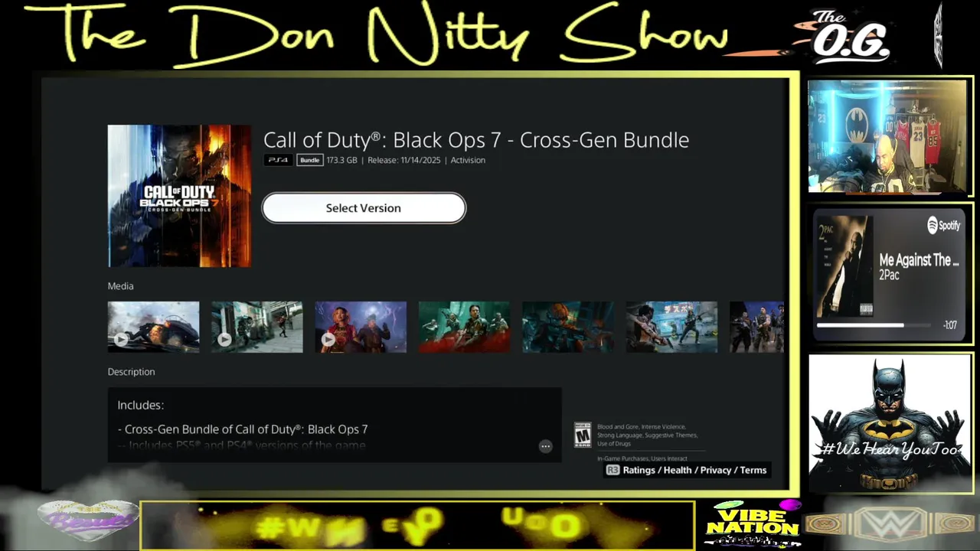
Task: Click the 2Pac album art in Spotify widget
Action: [844, 266]
